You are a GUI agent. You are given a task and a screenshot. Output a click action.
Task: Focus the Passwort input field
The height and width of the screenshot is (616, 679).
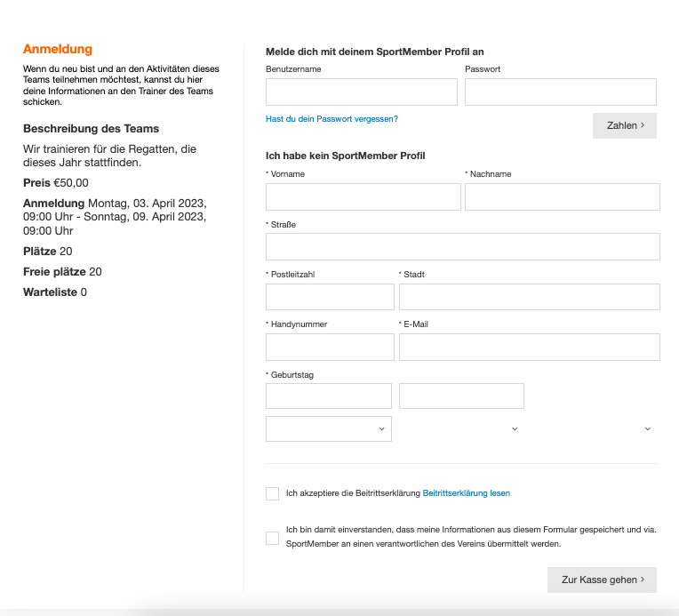pyautogui.click(x=560, y=92)
